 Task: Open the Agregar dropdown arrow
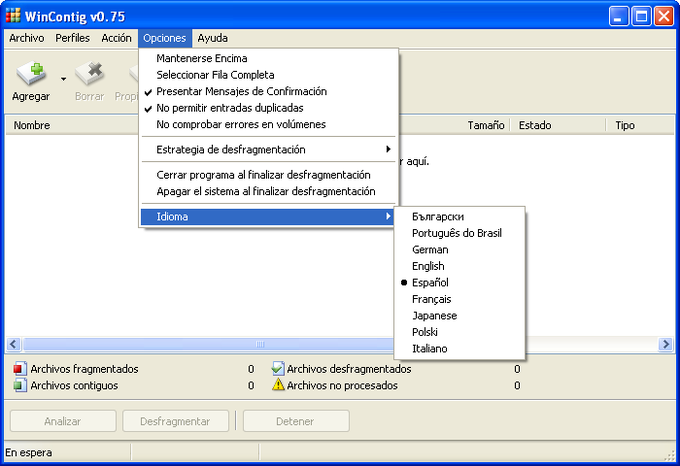(64, 79)
